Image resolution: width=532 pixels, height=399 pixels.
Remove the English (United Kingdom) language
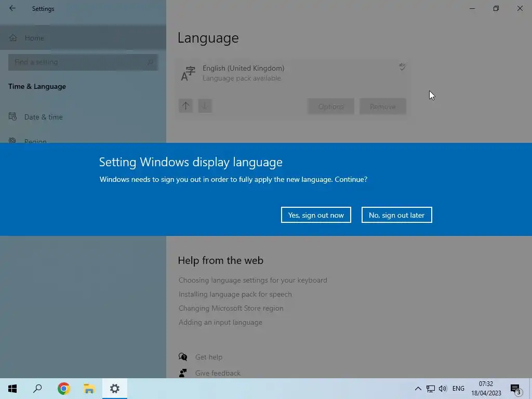click(x=383, y=107)
